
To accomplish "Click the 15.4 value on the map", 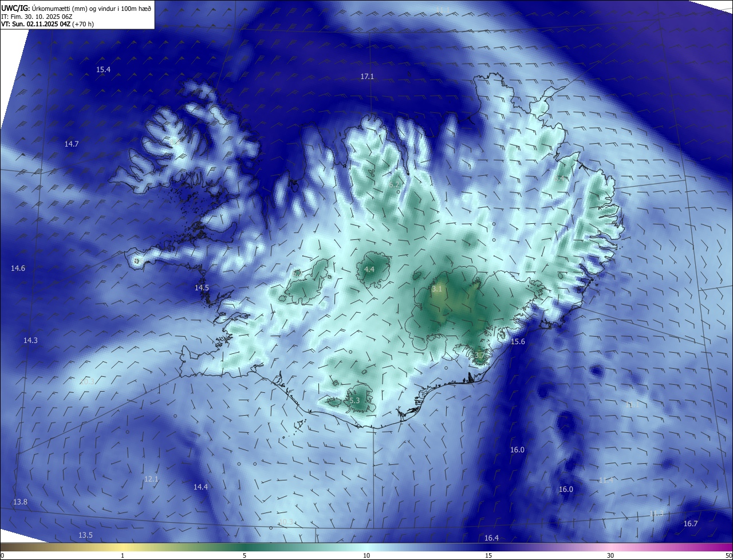I will click(x=103, y=69).
